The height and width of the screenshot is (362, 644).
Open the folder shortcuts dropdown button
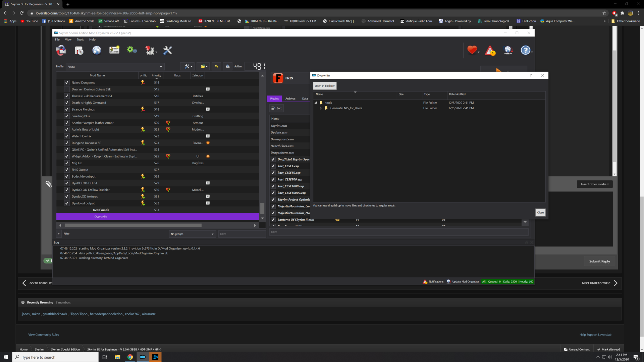point(204,66)
